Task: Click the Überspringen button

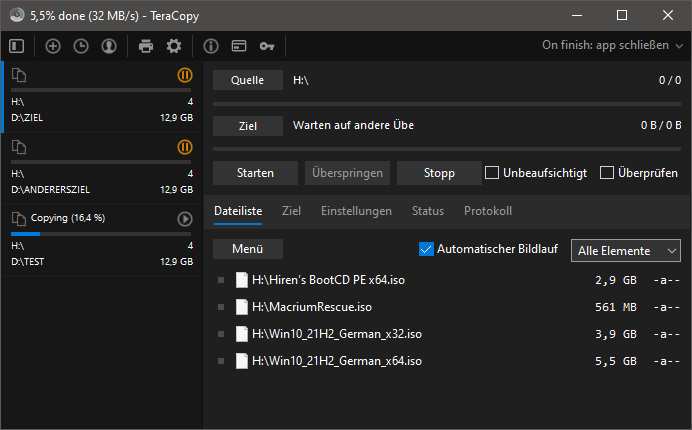Action: pyautogui.click(x=347, y=173)
